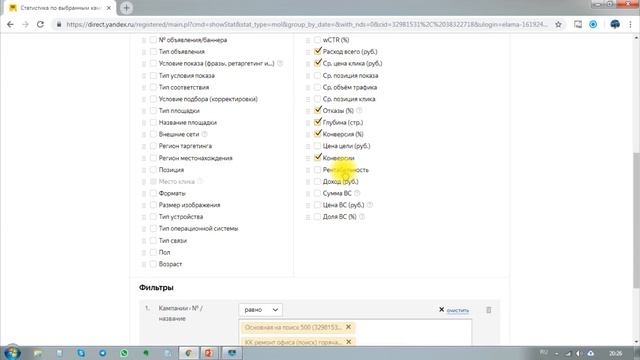Viewport: 640px width, 360px height.
Task: Grab the drag handle of 'Тип площадки'
Action: (144, 111)
